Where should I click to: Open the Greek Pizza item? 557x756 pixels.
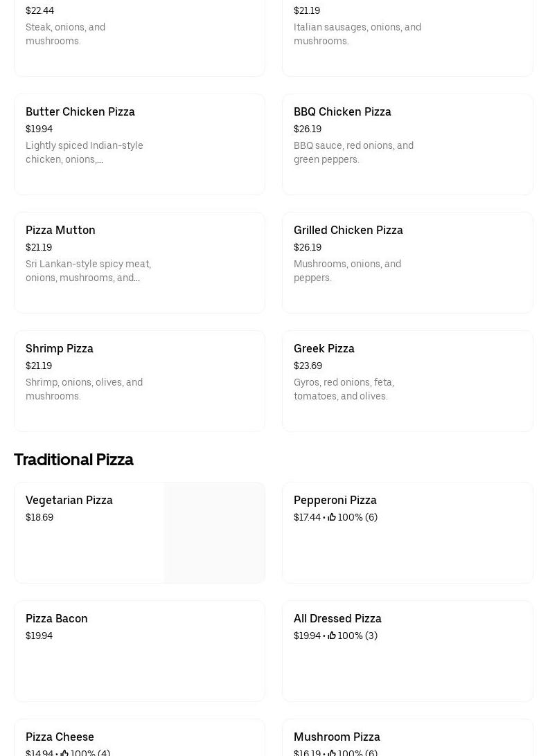click(x=324, y=348)
